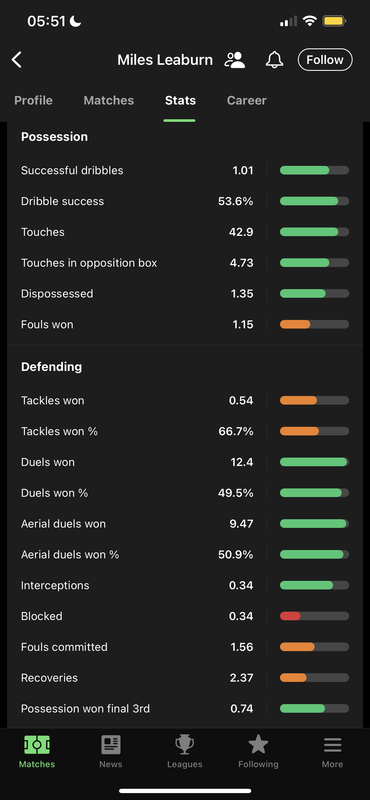Tap the Wi-Fi status icon
This screenshot has height=800, width=370.
(309, 21)
